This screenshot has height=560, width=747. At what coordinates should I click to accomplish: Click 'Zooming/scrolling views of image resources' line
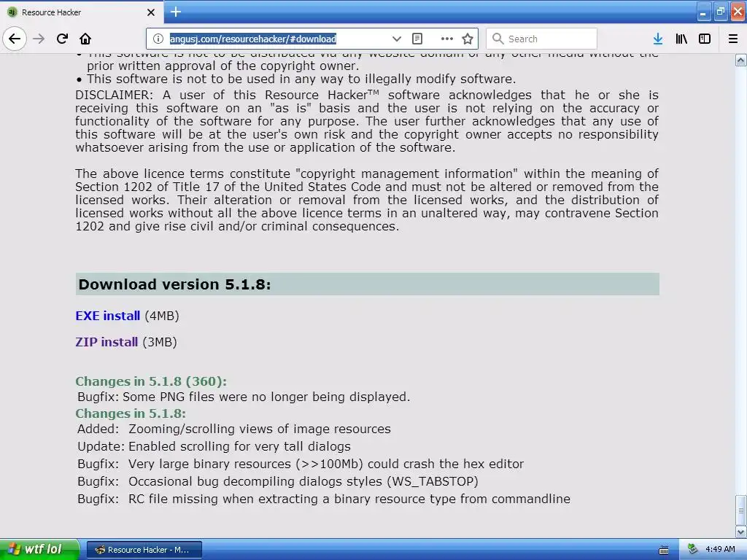click(x=260, y=429)
